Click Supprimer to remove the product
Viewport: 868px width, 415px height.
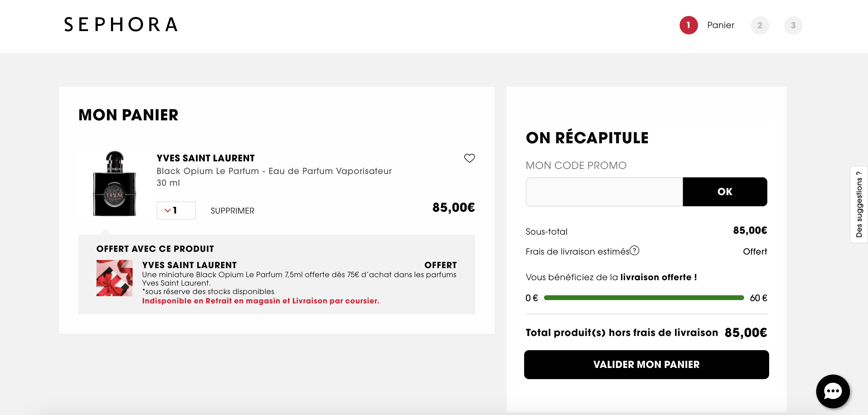[x=232, y=211]
